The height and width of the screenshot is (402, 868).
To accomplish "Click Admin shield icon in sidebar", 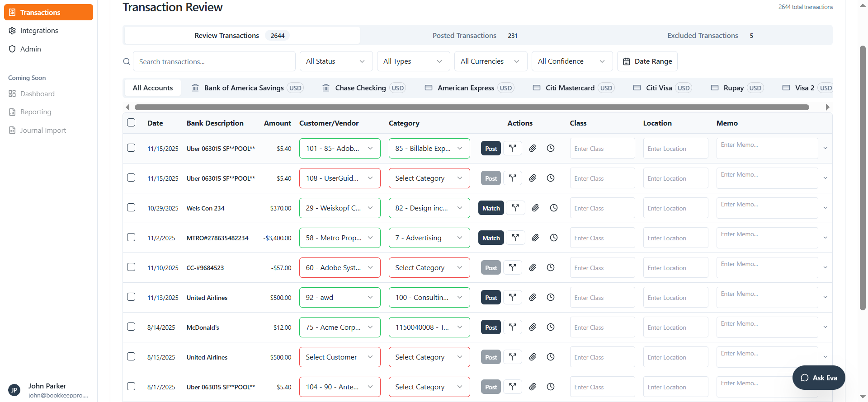I will pyautogui.click(x=12, y=49).
